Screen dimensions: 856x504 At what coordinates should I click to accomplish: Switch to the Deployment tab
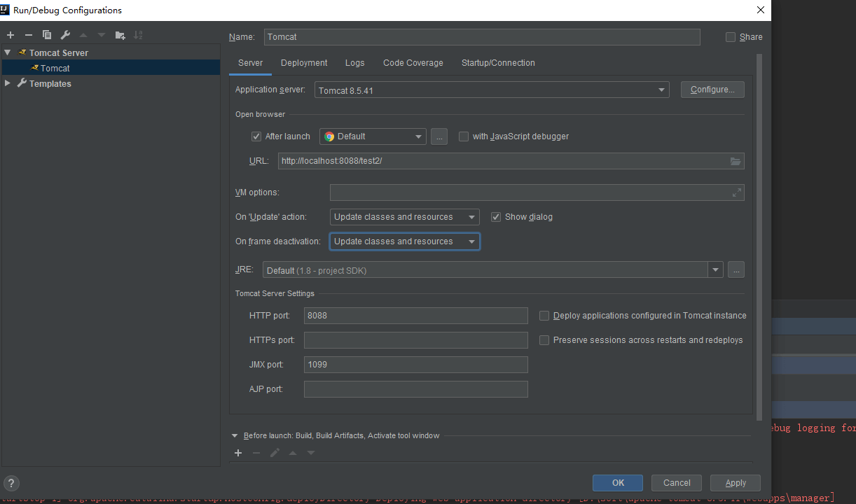pyautogui.click(x=304, y=63)
